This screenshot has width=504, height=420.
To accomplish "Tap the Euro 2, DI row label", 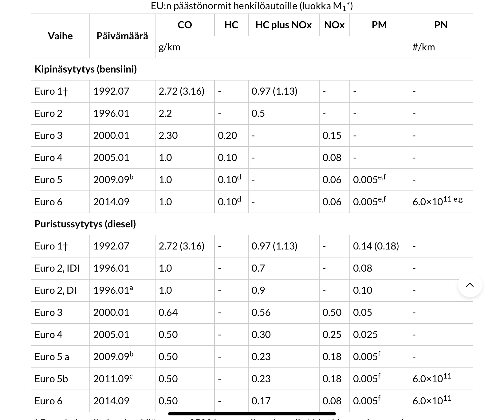I will click(56, 290).
